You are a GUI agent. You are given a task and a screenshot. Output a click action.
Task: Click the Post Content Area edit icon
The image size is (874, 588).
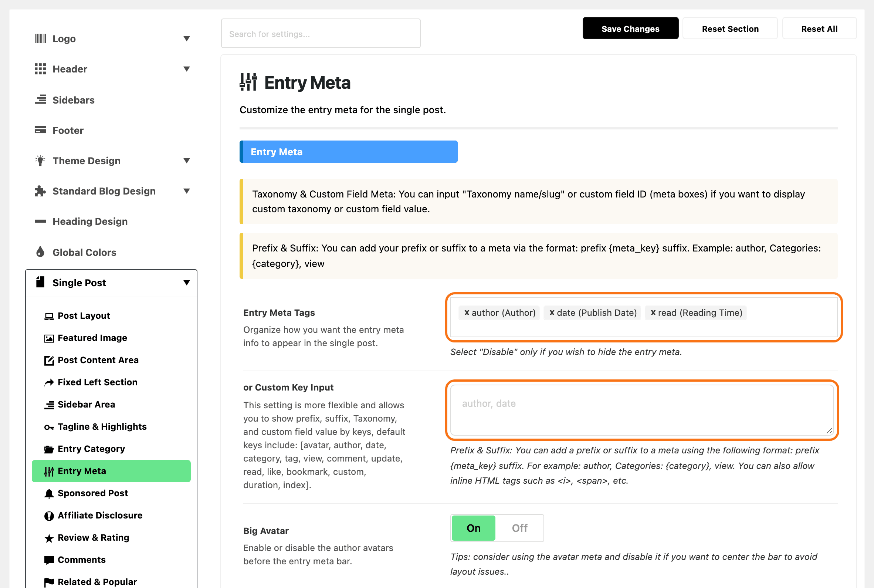click(x=49, y=360)
